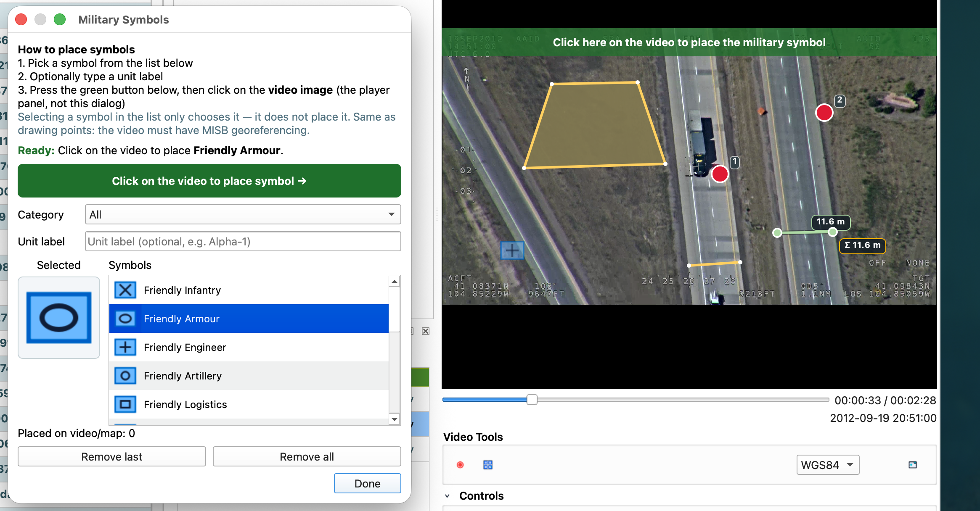The image size is (980, 511).
Task: Click the '11.6 m' measurement label
Action: (x=830, y=221)
